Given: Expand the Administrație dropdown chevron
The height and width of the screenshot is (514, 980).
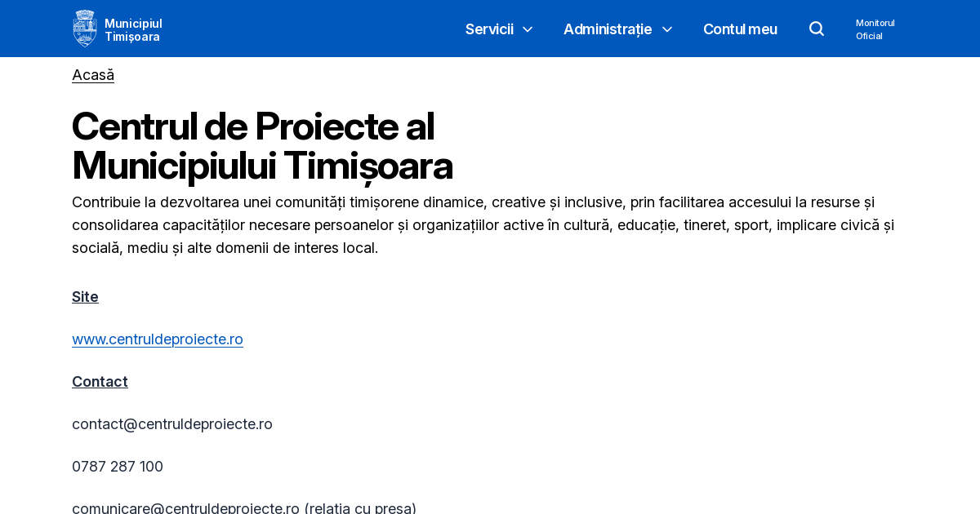Looking at the screenshot, I should click(666, 29).
